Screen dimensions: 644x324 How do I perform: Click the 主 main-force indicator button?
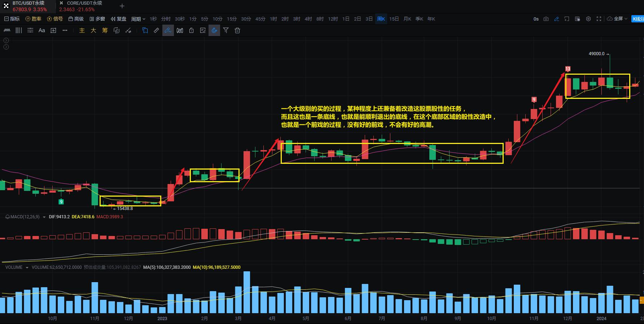pyautogui.click(x=82, y=30)
